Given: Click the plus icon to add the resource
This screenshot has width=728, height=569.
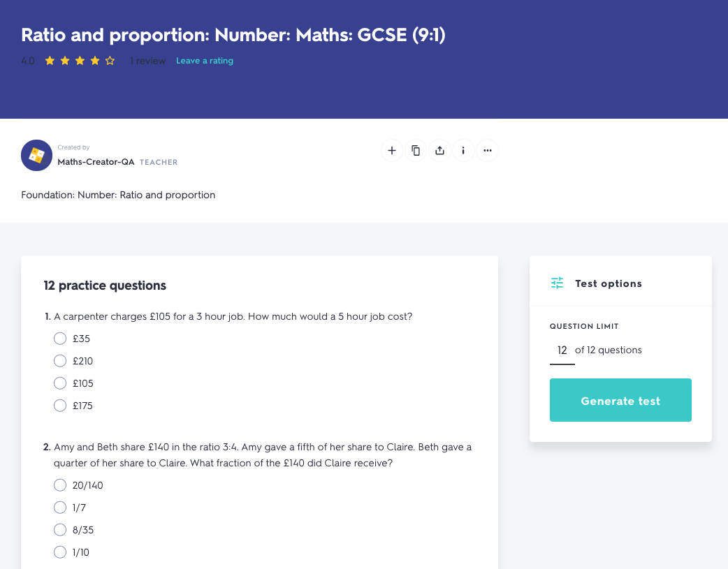Looking at the screenshot, I should (392, 150).
